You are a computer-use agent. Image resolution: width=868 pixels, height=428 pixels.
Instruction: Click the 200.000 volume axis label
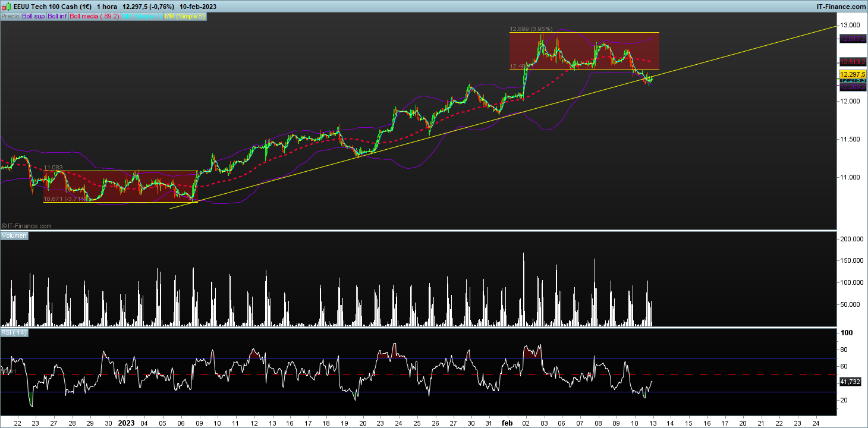click(852, 239)
